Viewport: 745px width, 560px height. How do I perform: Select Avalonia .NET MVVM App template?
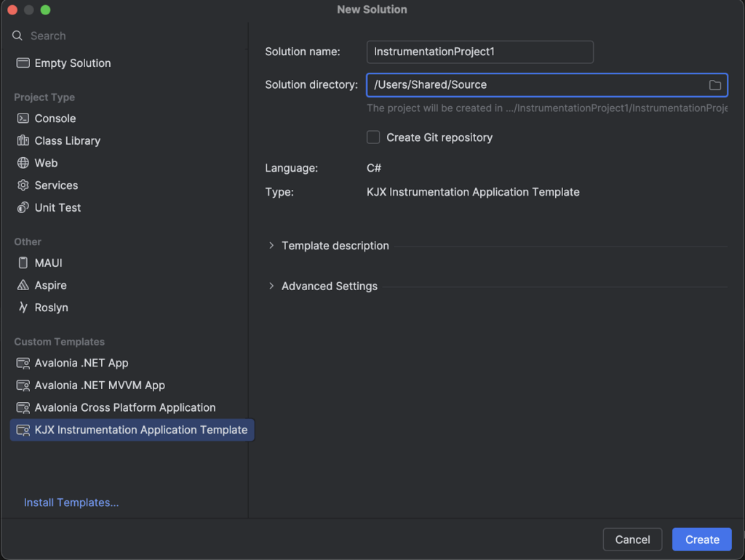100,385
